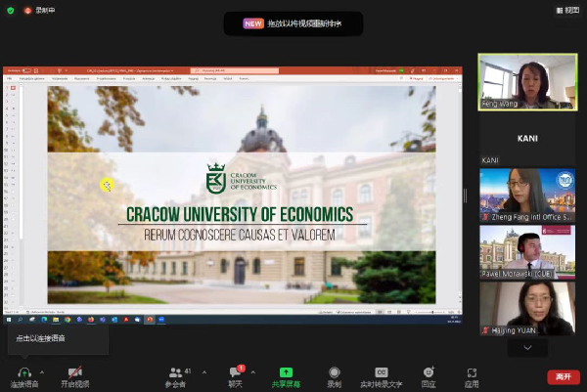Open the Plik tab in PowerPoint
The image size is (587, 392).
(x=10, y=78)
